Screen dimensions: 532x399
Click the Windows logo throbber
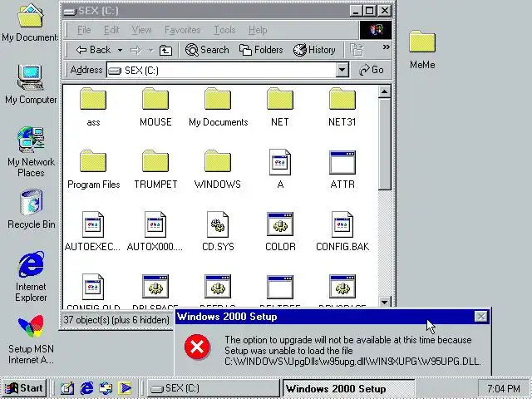coord(375,30)
